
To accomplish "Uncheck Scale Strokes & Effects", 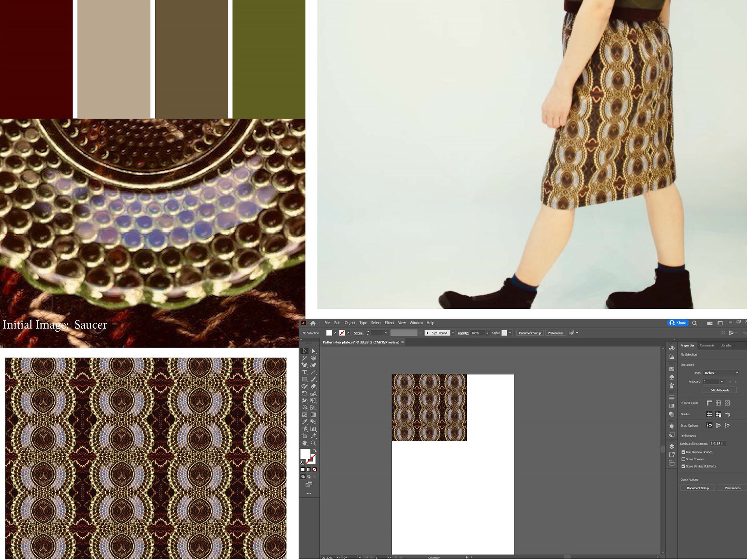I will coord(683,466).
